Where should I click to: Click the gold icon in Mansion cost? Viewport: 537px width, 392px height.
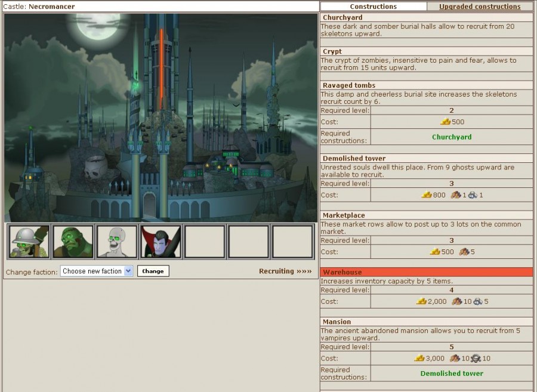pyautogui.click(x=419, y=359)
